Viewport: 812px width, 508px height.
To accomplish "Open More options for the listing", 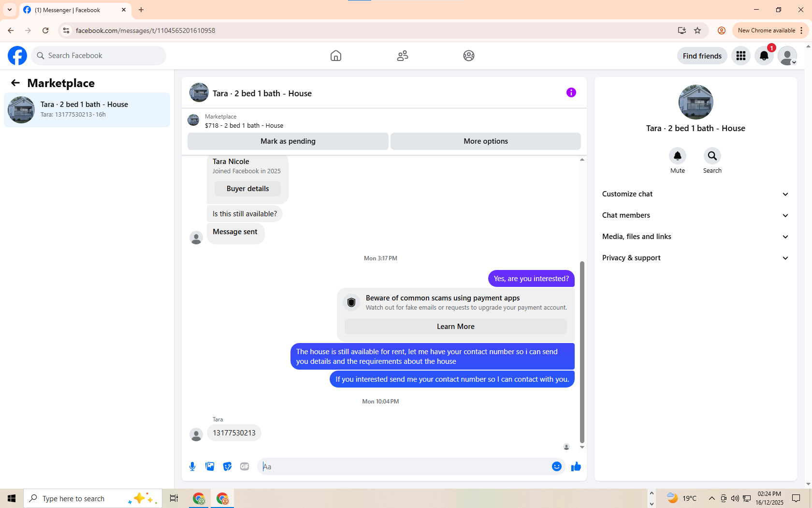I will (x=486, y=141).
